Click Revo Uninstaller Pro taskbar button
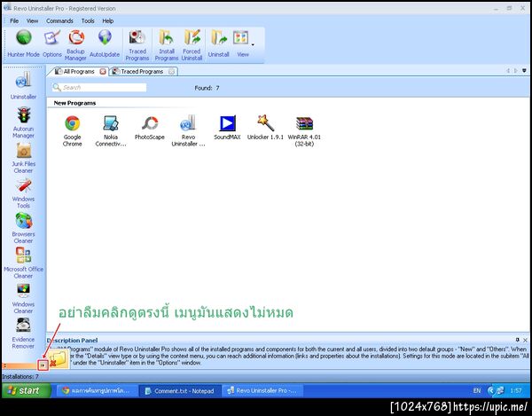The height and width of the screenshot is (416, 532). 262,391
